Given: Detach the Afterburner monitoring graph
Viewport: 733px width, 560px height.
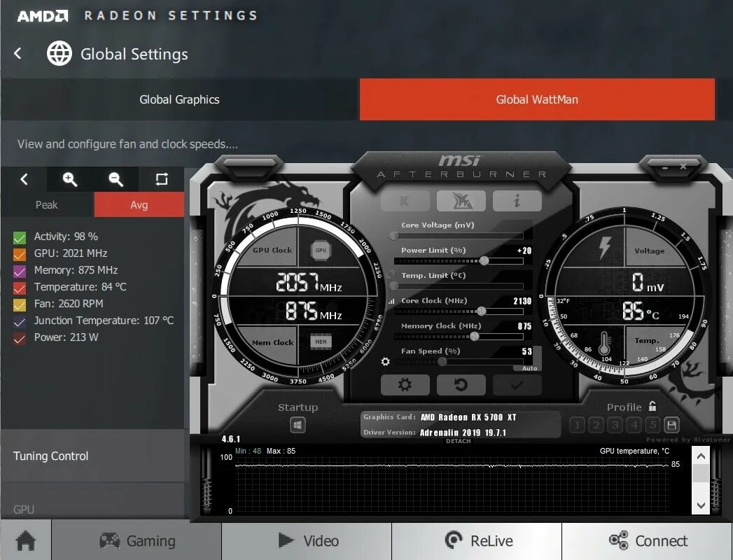Looking at the screenshot, I should pyautogui.click(x=458, y=441).
